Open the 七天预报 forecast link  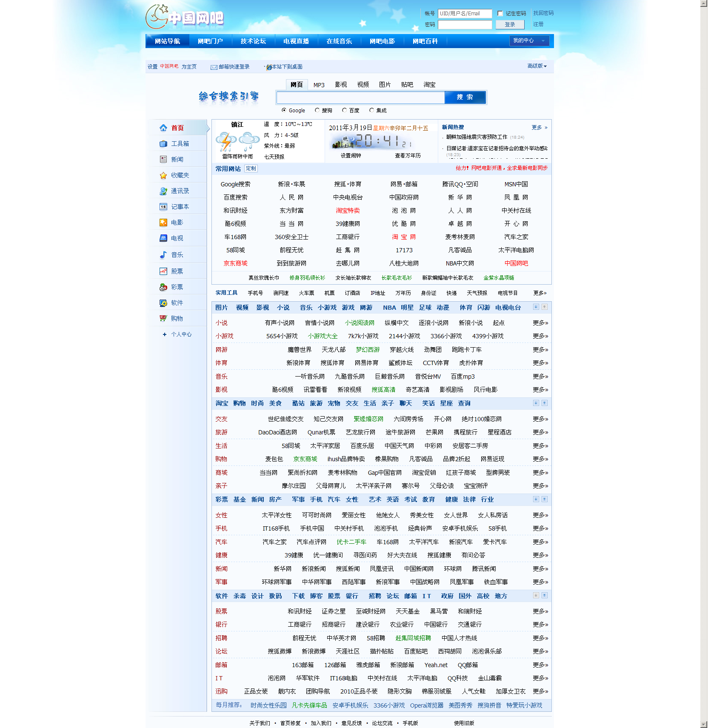point(274,157)
